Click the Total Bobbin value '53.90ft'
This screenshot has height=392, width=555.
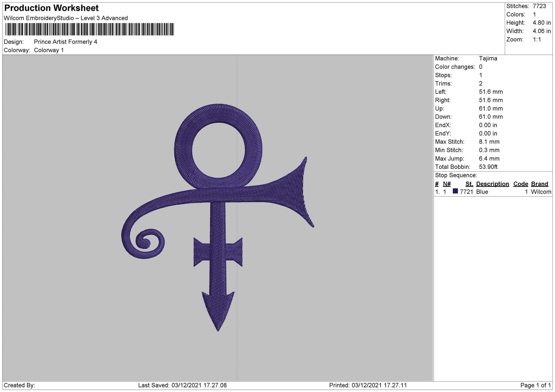[x=488, y=167]
